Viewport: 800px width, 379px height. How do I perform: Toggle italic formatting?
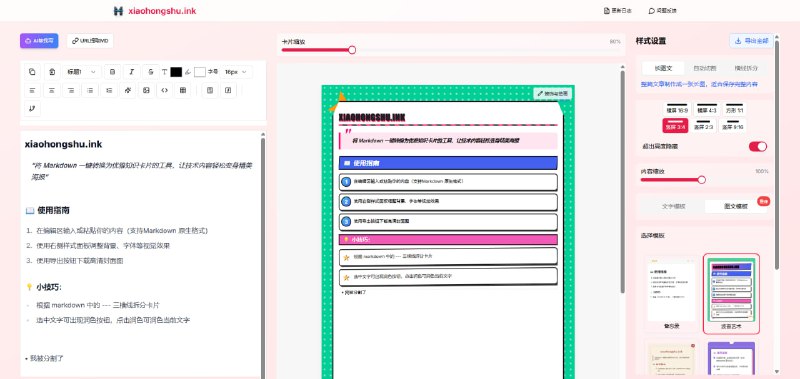click(131, 72)
